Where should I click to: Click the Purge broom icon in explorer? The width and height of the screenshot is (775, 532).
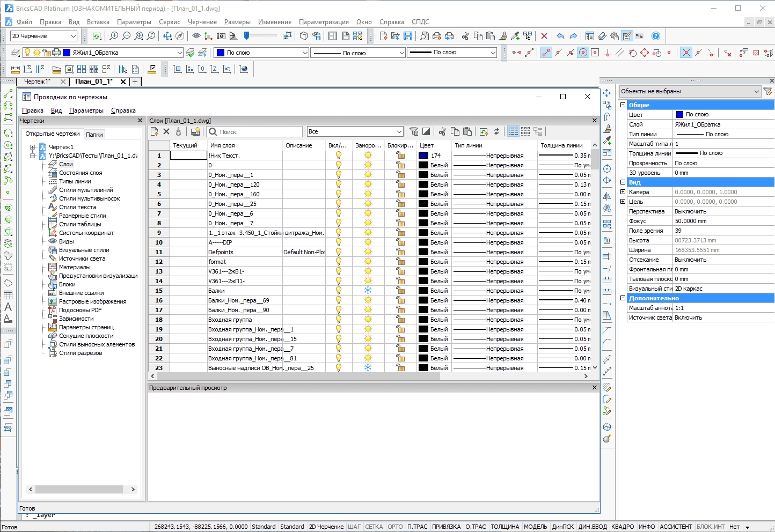[x=179, y=131]
